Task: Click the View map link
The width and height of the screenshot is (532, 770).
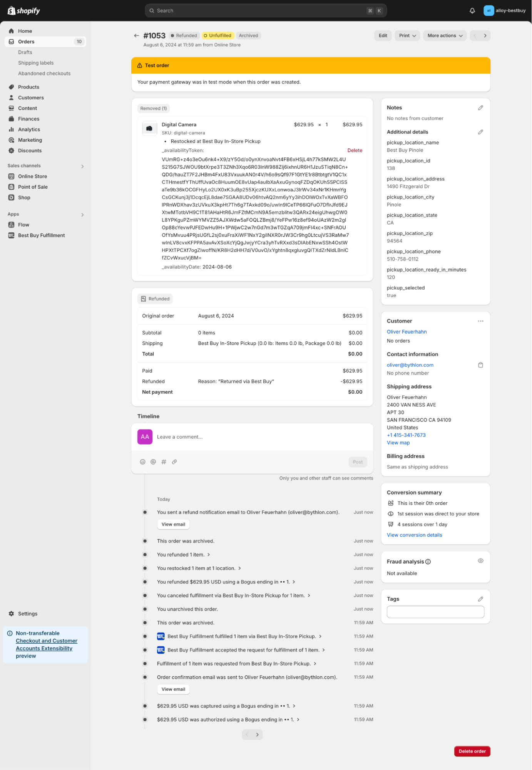Action: [398, 443]
